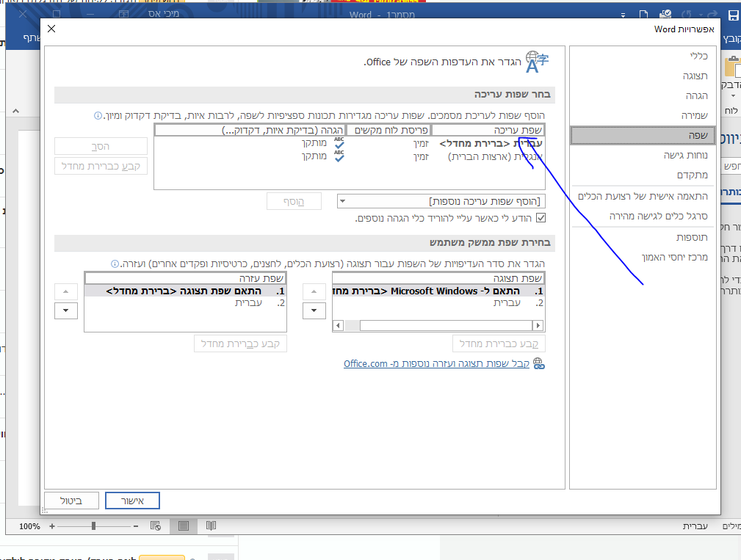
Task: Click ribbon display options icon in title bar
Action: (123, 14)
